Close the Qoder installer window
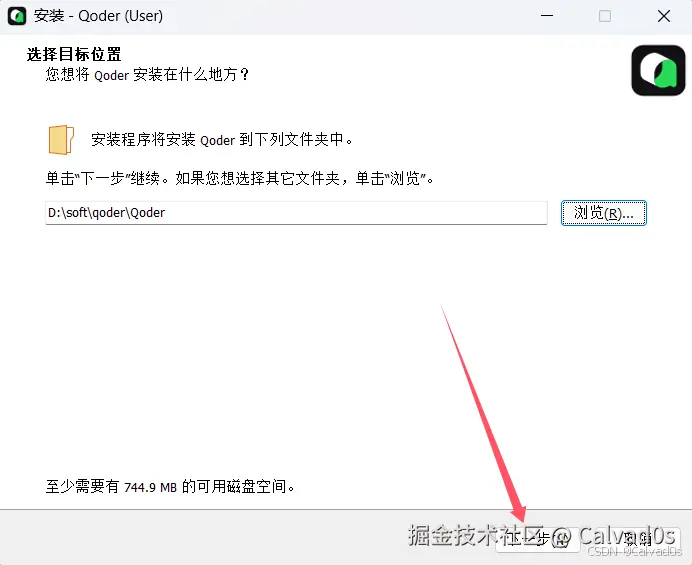This screenshot has width=692, height=565. (x=663, y=16)
